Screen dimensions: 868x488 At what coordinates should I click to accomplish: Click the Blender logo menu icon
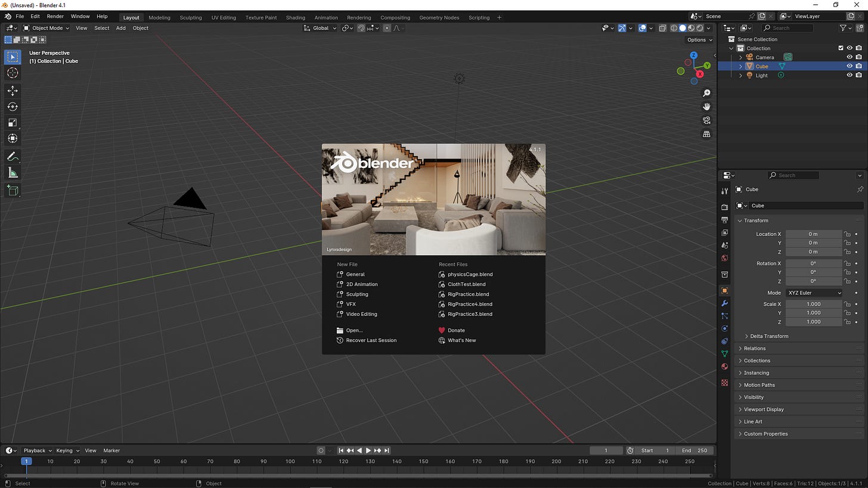7,17
